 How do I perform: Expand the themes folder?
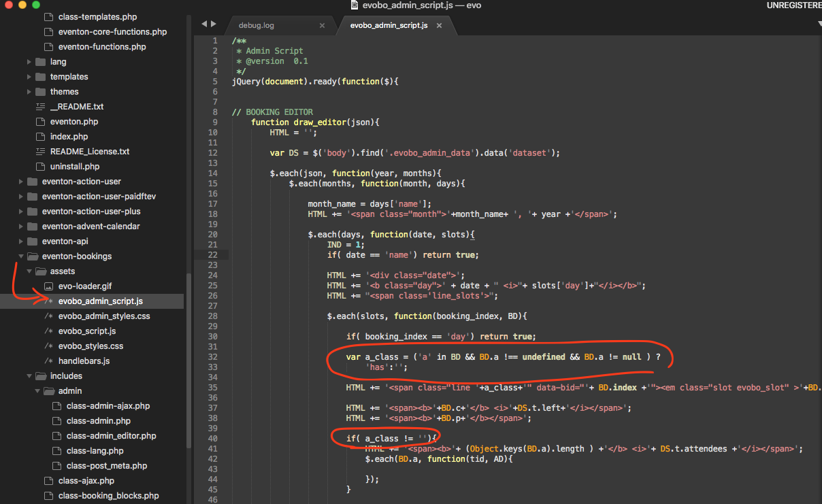(29, 92)
